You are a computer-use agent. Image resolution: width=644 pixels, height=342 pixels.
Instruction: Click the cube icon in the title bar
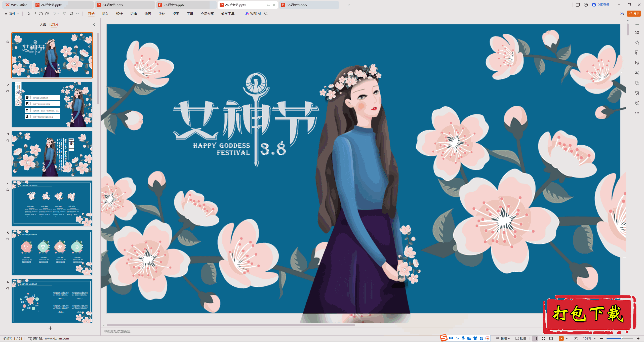(x=586, y=5)
